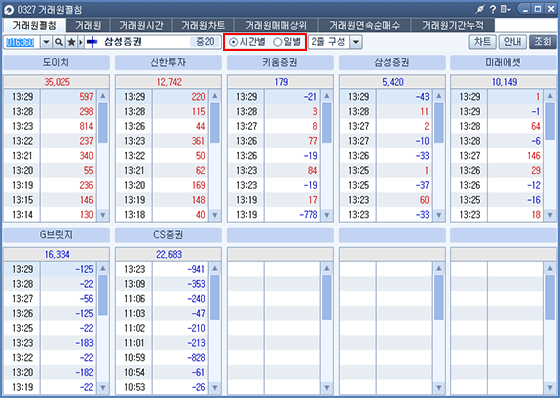Viewport: 560px width, 398px height.
Task: Click the pin icon in title bar
Action: pyautogui.click(x=480, y=9)
